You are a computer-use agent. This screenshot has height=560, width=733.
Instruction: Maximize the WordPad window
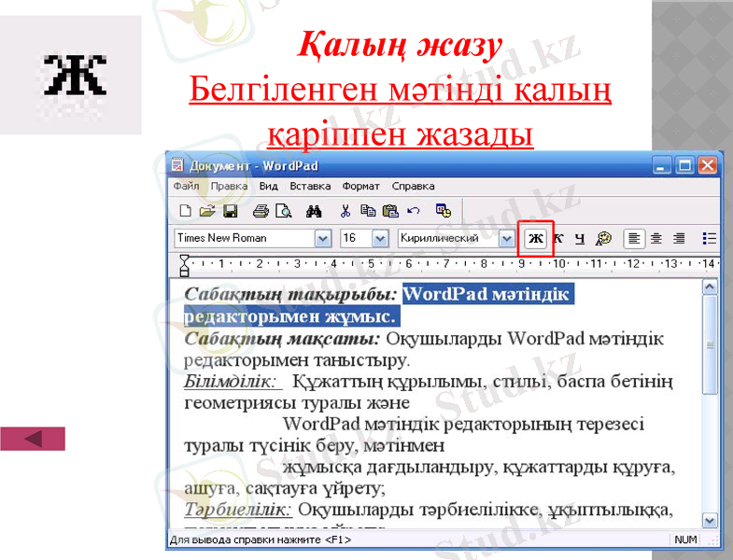click(x=684, y=165)
